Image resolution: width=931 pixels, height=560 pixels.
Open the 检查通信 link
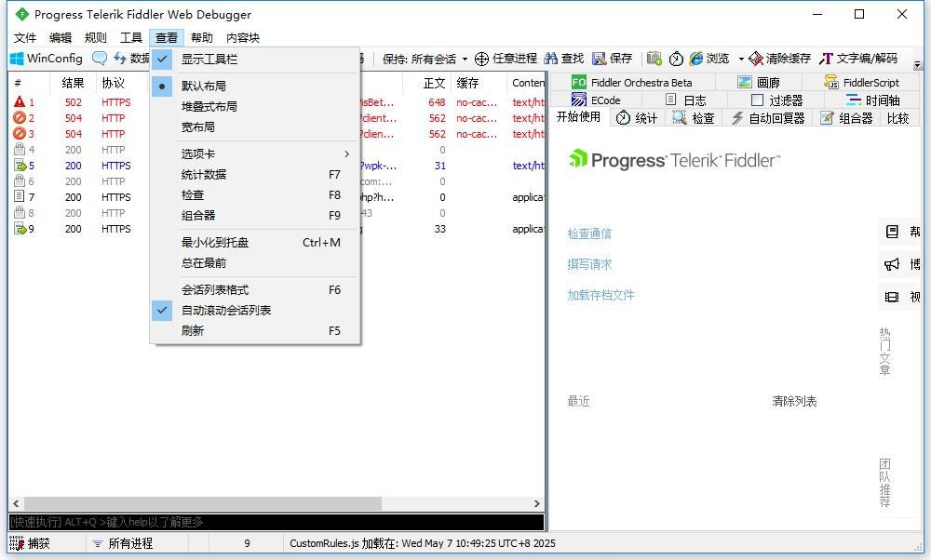[589, 233]
